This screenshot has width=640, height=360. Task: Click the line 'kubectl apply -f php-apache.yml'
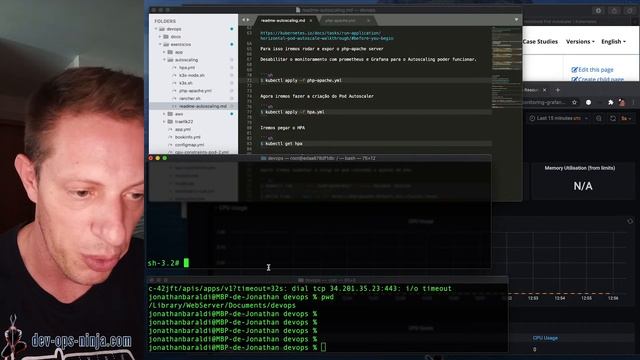[x=303, y=80]
